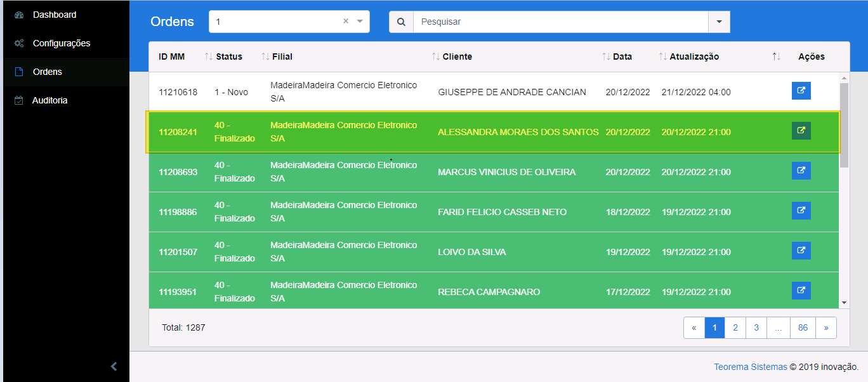Select order ID 11208241

178,132
